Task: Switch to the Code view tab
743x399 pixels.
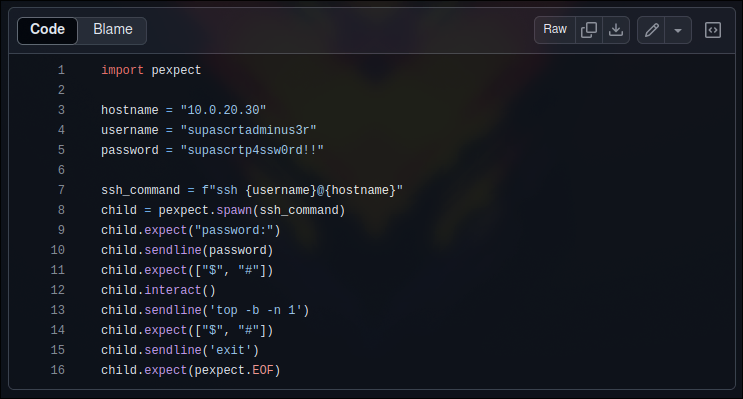Action: click(47, 30)
